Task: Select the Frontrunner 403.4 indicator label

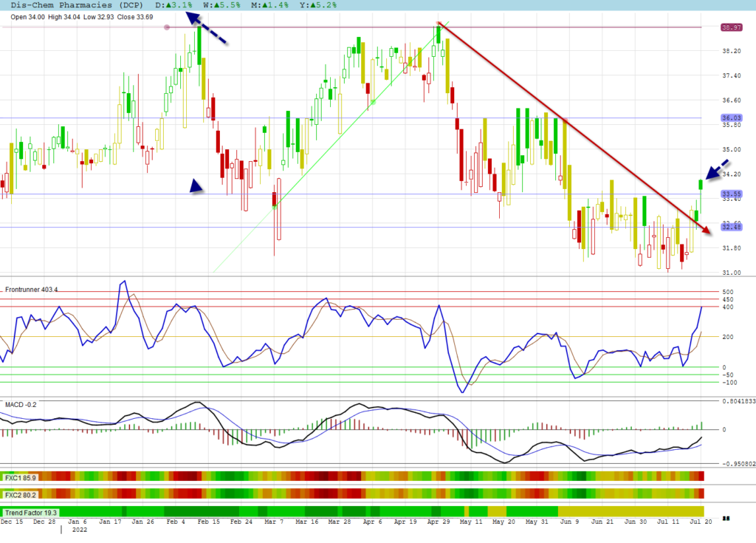Action: [31, 290]
